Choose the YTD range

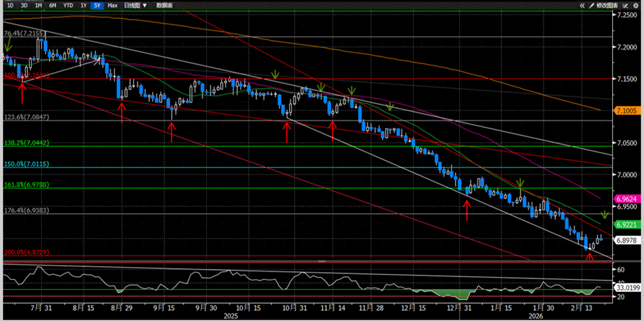tap(68, 5)
